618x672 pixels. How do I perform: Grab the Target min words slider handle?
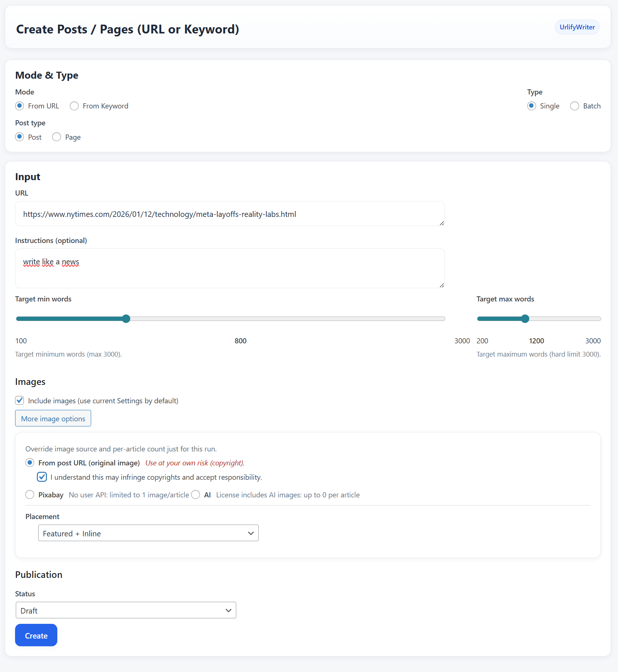(x=126, y=318)
